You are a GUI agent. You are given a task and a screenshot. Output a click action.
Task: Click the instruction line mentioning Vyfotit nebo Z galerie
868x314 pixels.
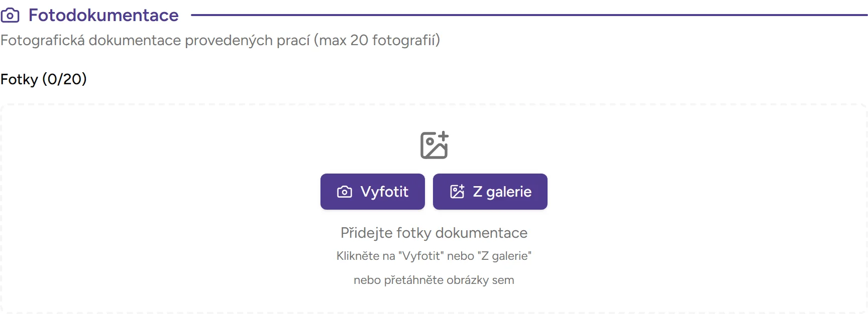[434, 256]
